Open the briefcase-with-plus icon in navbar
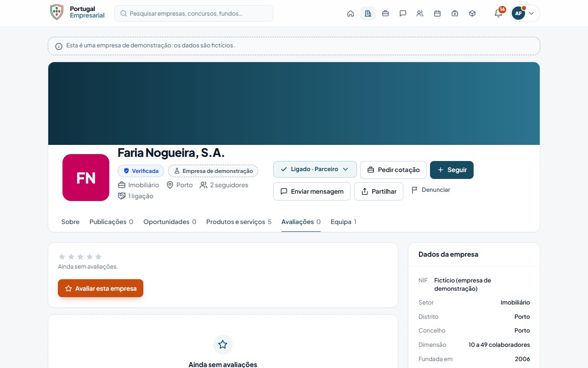Image resolution: width=588 pixels, height=368 pixels. click(455, 13)
